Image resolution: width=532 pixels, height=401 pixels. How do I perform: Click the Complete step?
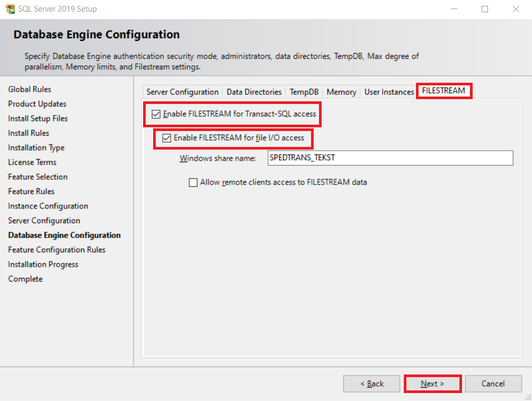(25, 279)
